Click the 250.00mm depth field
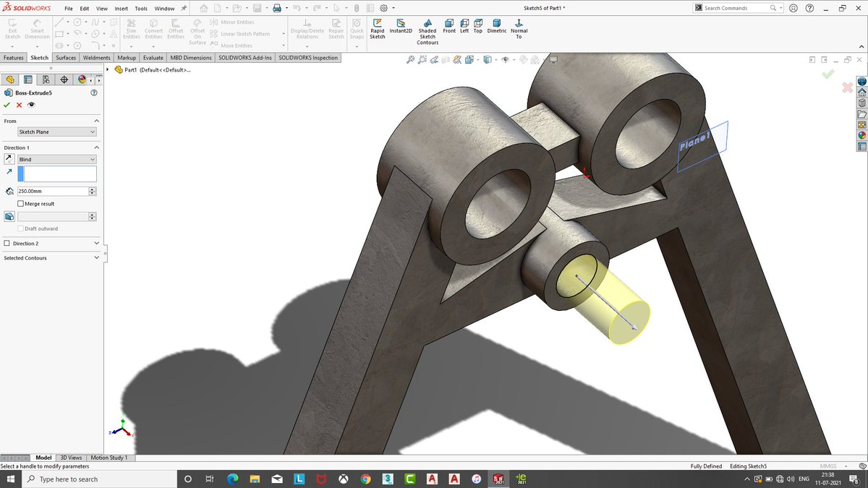The width and height of the screenshot is (868, 488). [52, 191]
